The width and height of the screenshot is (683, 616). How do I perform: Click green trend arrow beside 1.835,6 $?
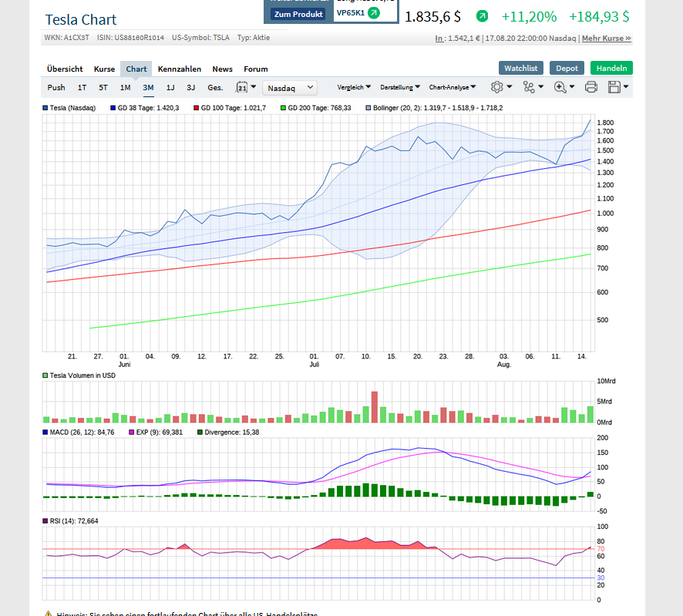(x=482, y=16)
